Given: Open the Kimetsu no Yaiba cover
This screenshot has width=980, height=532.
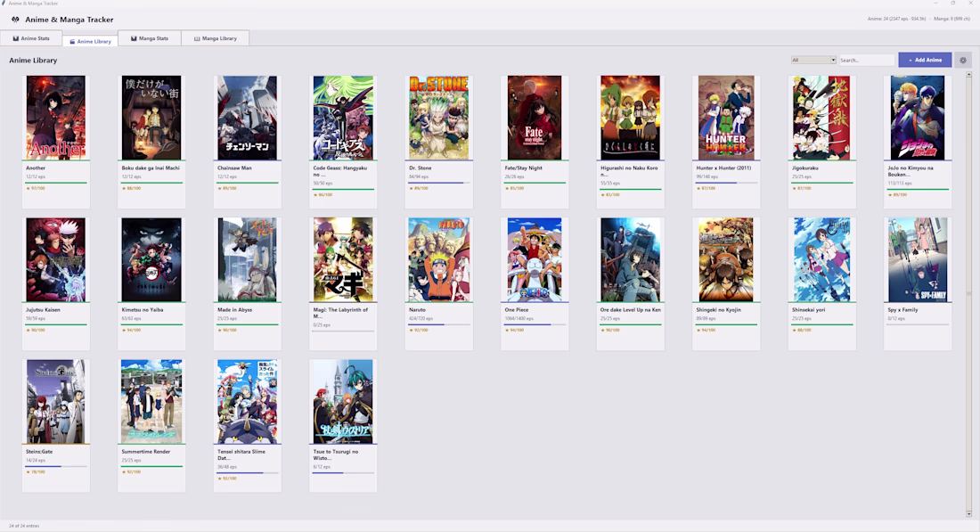Looking at the screenshot, I should point(151,259).
